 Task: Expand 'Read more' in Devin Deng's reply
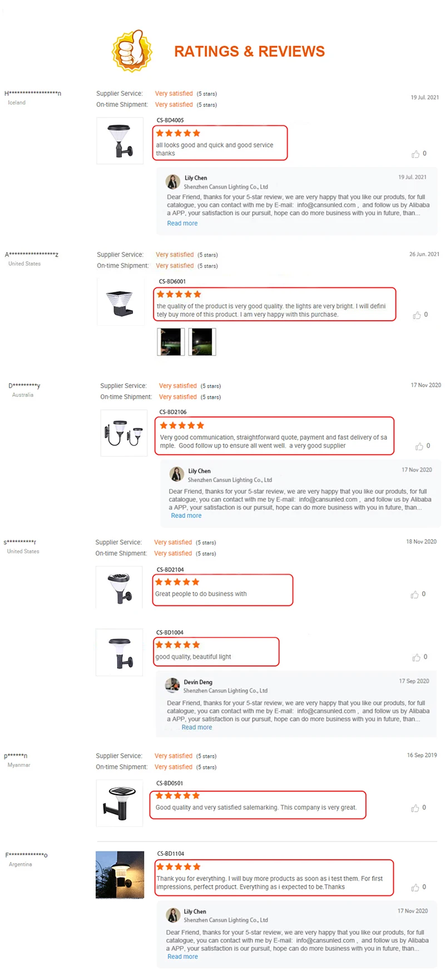pyautogui.click(x=197, y=727)
